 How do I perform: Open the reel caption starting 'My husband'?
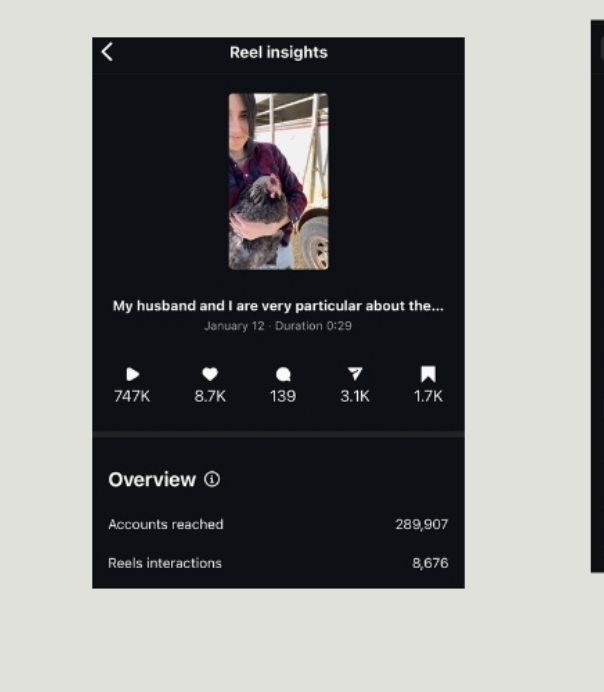click(x=278, y=306)
